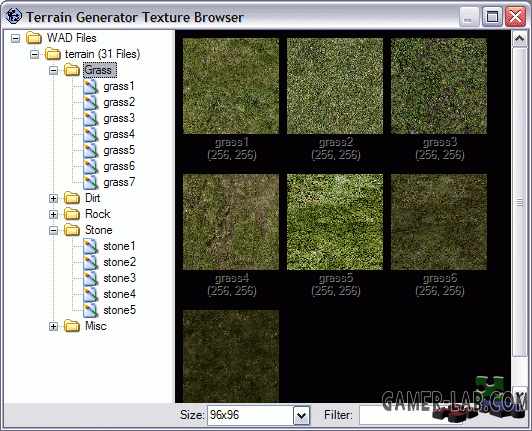Click the Terrain Generator app icon in title bar
The image size is (532, 431).
pos(14,16)
